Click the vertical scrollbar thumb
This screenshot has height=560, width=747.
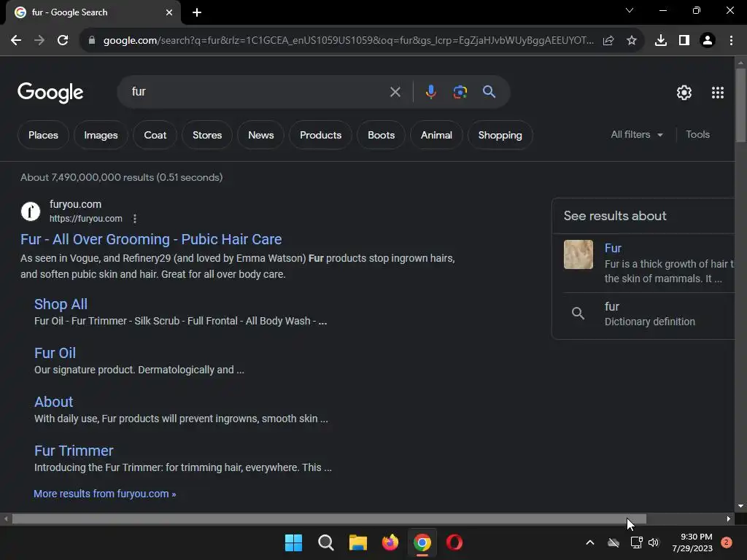click(740, 105)
